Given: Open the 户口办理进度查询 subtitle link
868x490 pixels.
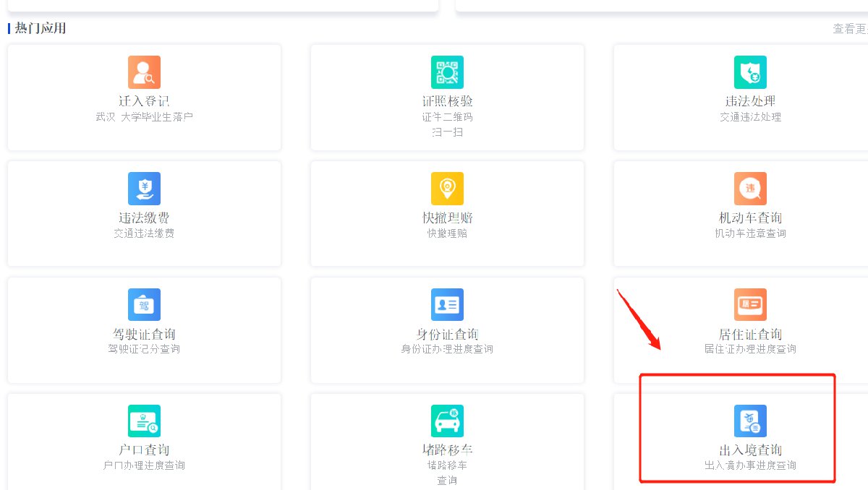Looking at the screenshot, I should 144,465.
